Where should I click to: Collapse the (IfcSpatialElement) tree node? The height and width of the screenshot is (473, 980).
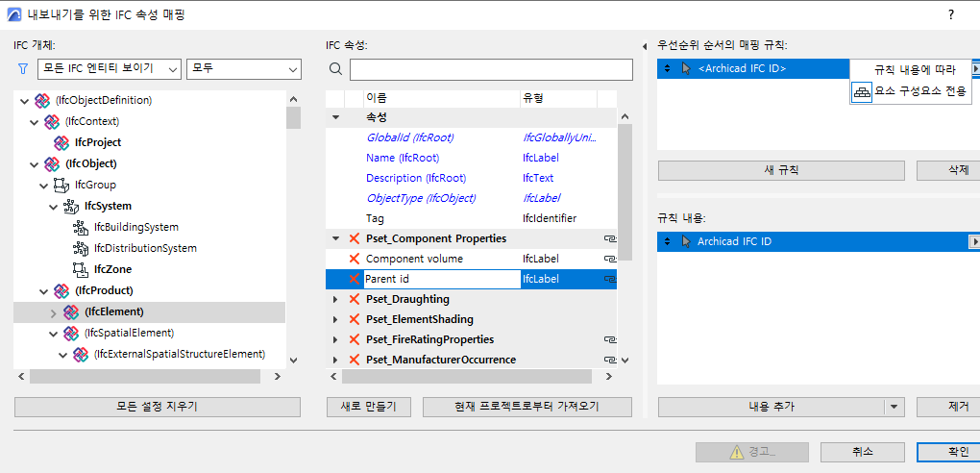click(x=53, y=333)
